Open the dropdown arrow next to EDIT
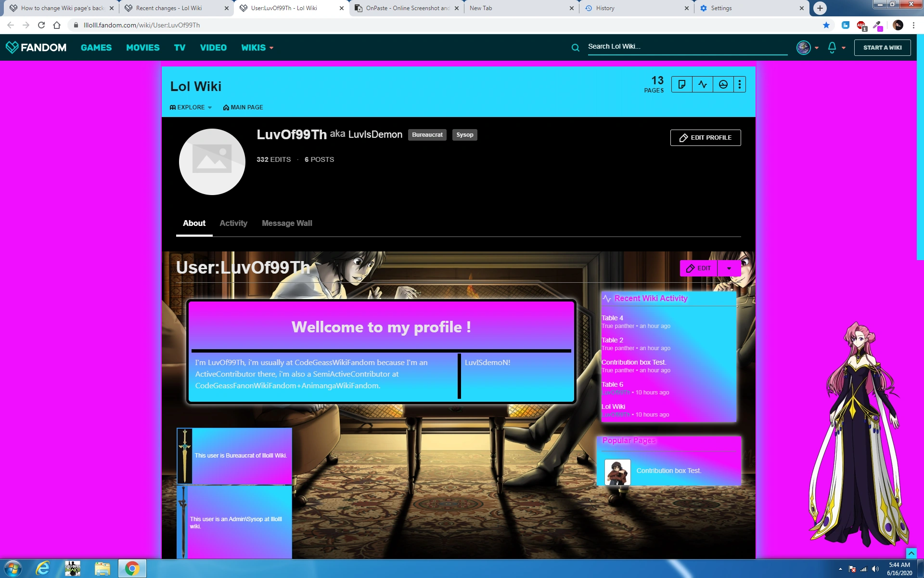The height and width of the screenshot is (578, 924). pyautogui.click(x=729, y=268)
